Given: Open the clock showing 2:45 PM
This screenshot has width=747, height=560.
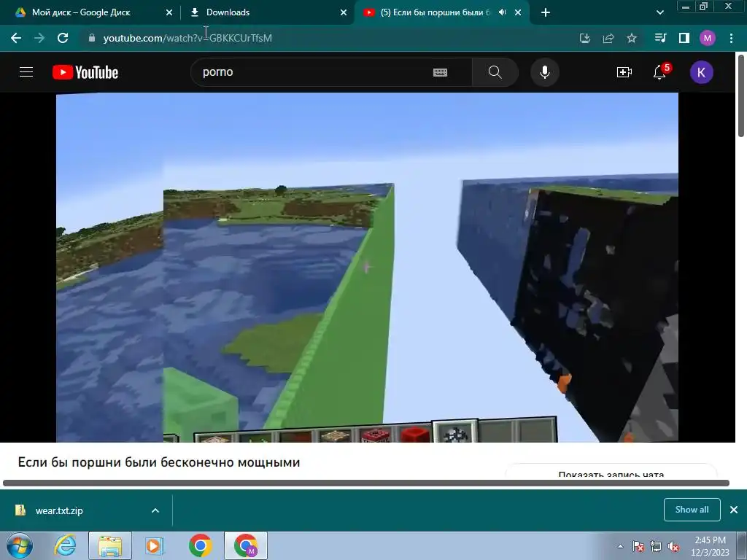Looking at the screenshot, I should (710, 546).
